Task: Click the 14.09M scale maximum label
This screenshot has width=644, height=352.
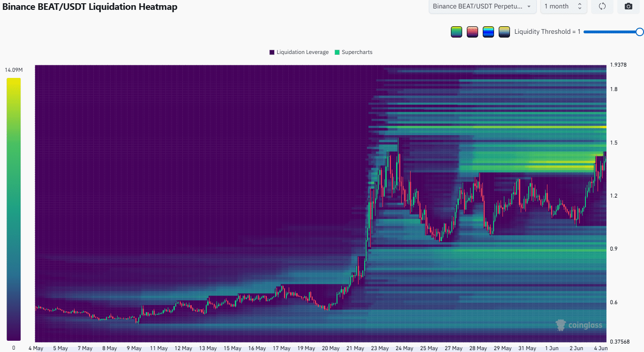Action: 14,70
